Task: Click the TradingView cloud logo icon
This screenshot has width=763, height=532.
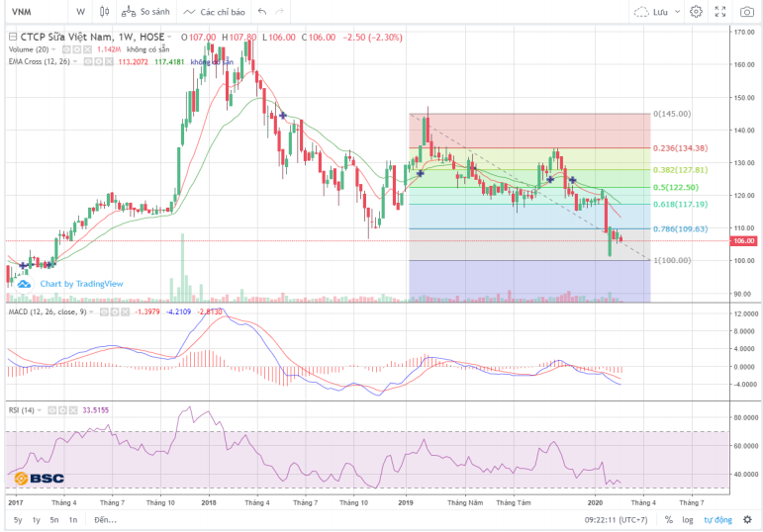Action: click(24, 284)
